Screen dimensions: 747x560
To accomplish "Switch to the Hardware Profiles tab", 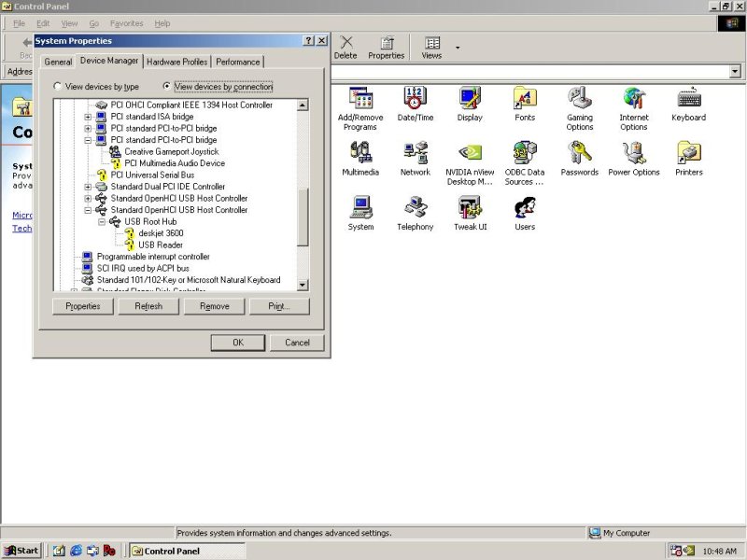I will point(176,63).
